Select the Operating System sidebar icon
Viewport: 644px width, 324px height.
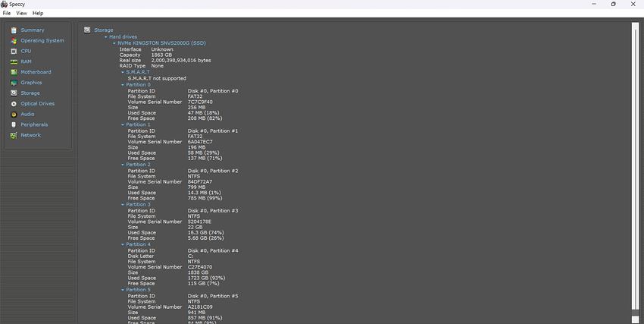point(14,41)
